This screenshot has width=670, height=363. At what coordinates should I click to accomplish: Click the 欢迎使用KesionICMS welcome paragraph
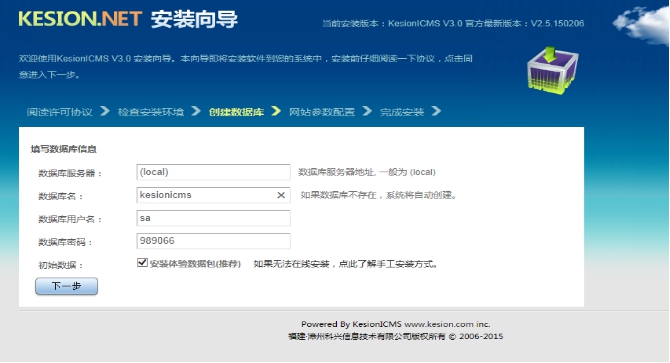[245, 66]
